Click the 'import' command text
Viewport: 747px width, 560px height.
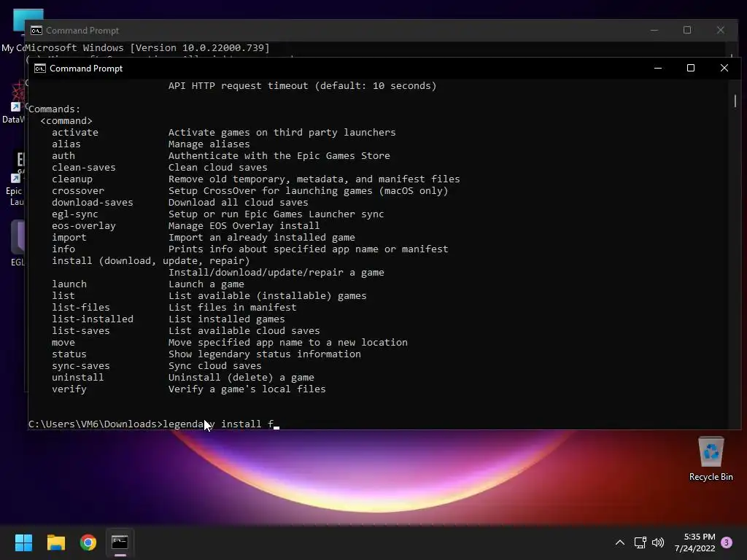point(69,237)
